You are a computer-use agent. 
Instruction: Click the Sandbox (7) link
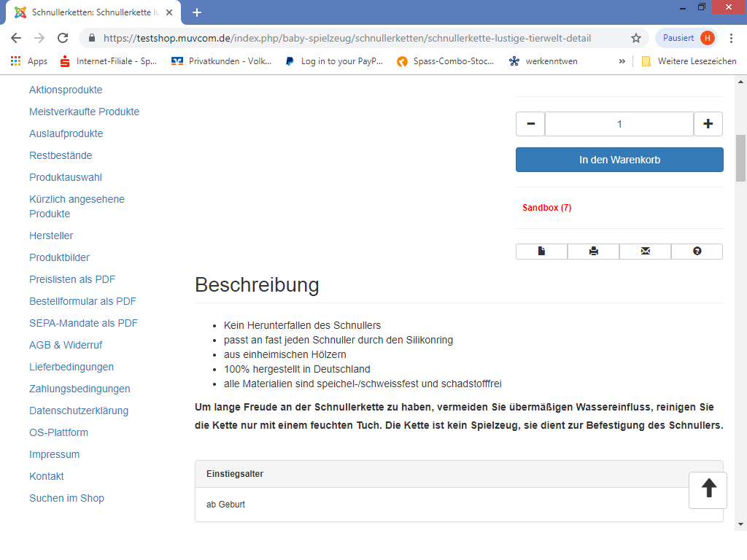tap(546, 208)
